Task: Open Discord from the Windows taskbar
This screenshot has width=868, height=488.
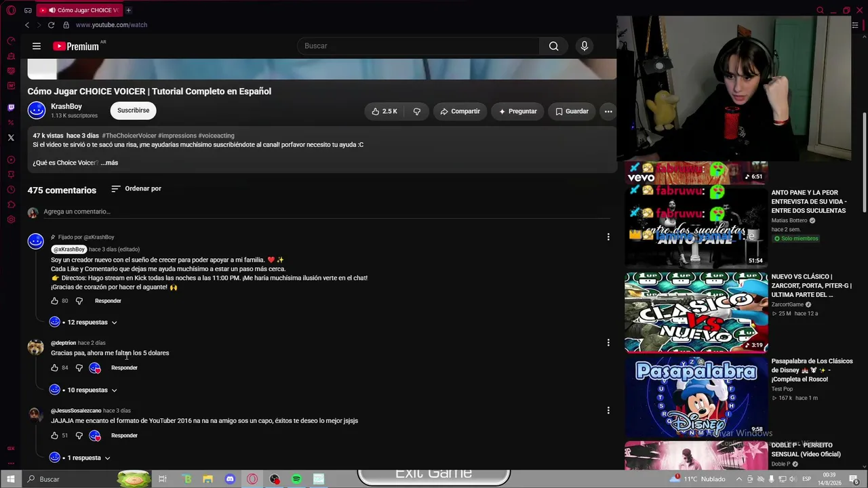Action: coord(230,479)
